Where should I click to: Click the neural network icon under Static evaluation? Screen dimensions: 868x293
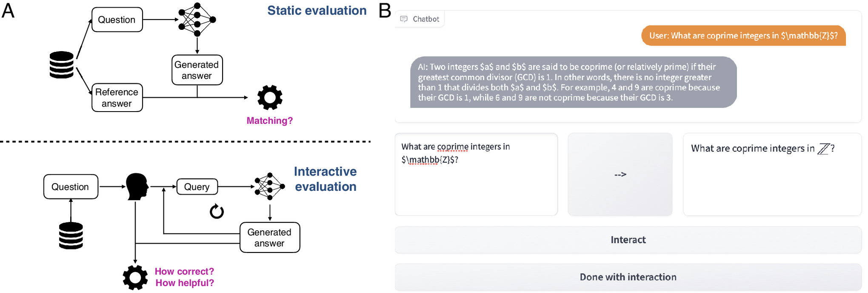tap(197, 20)
